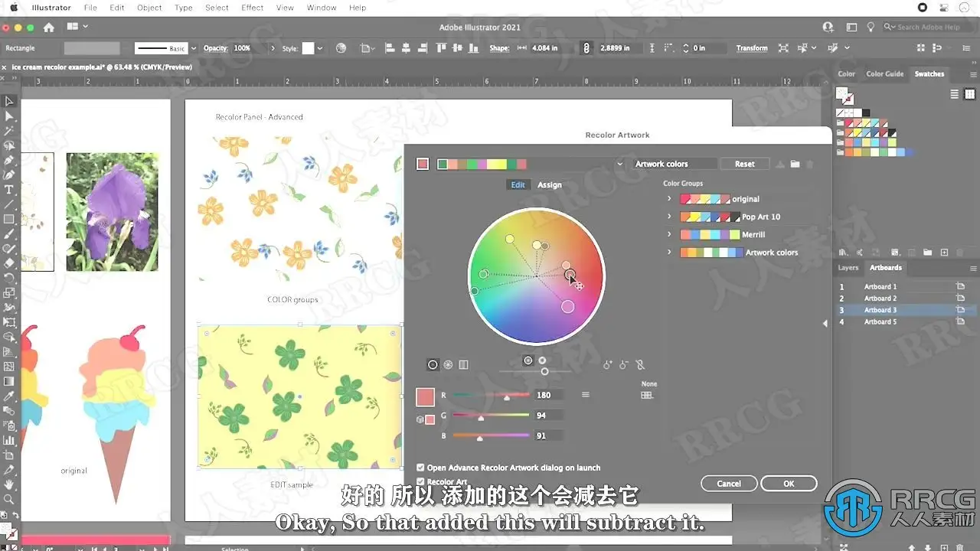Select the Direct Selection tool
The height and width of the screenshot is (551, 980).
tap(9, 116)
